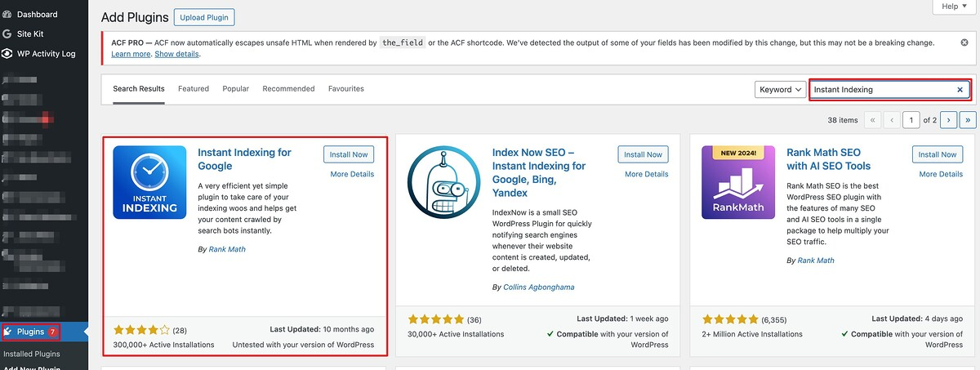Click the star rating of Index Now SEO
This screenshot has width=980, height=370.
(435, 319)
